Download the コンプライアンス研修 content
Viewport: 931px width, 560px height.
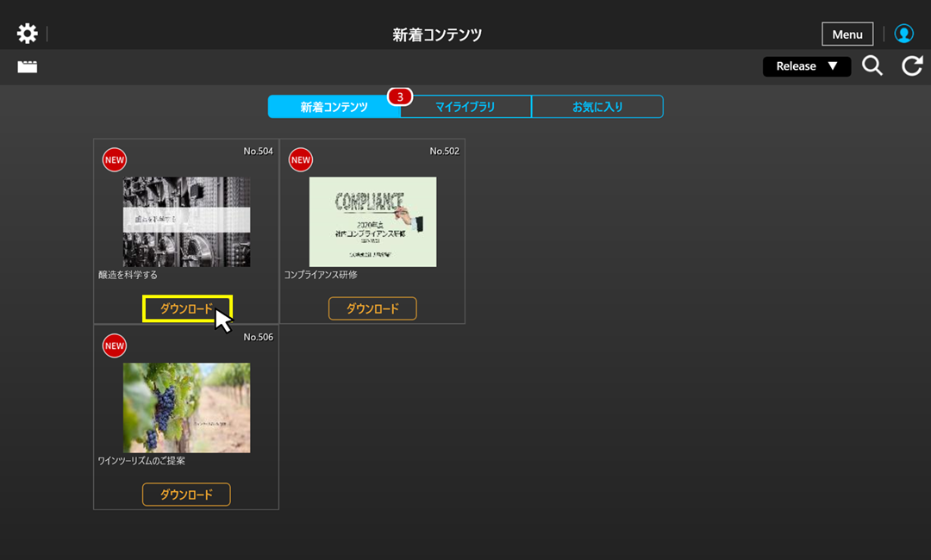[372, 308]
